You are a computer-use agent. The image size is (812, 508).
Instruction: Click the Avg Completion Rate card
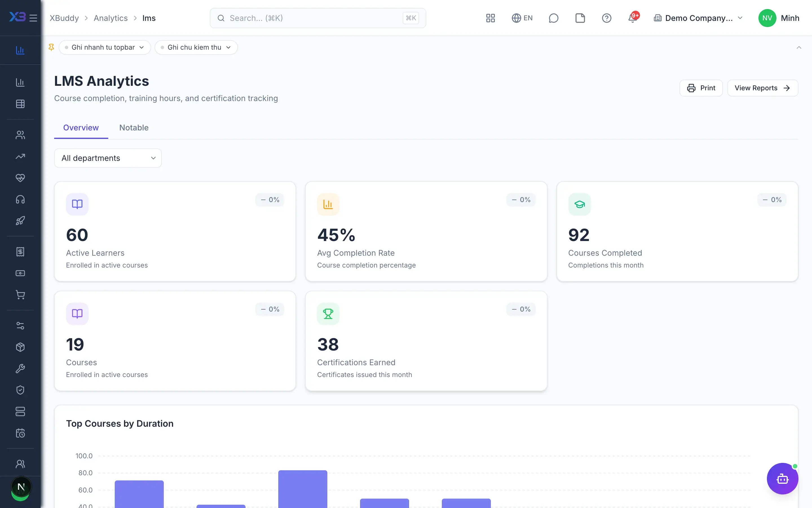click(426, 231)
